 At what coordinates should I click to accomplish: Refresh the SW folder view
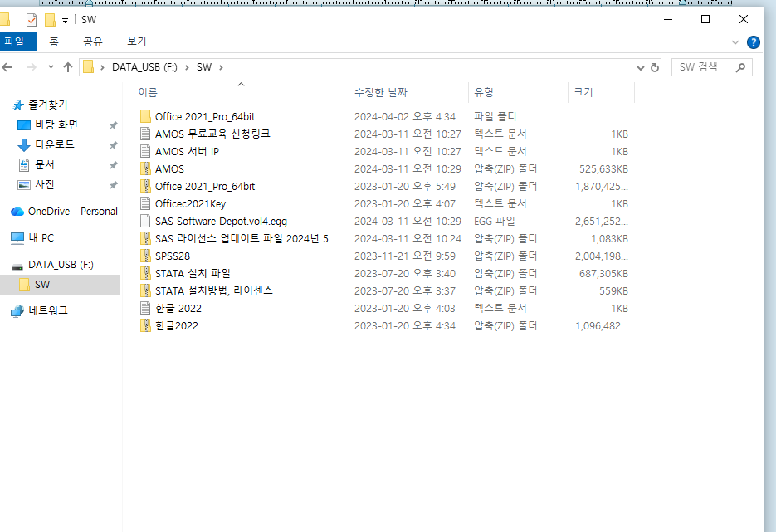(655, 68)
